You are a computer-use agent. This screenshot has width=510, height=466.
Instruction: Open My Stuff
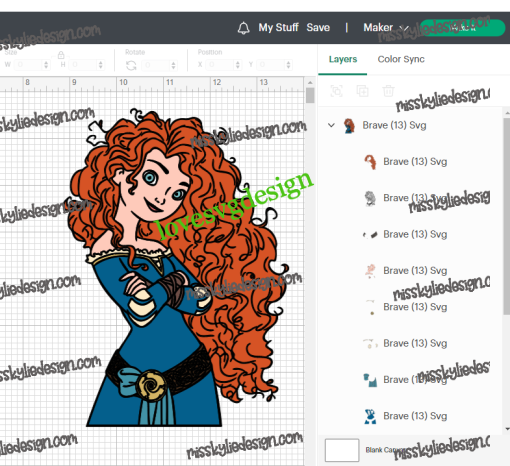(278, 27)
